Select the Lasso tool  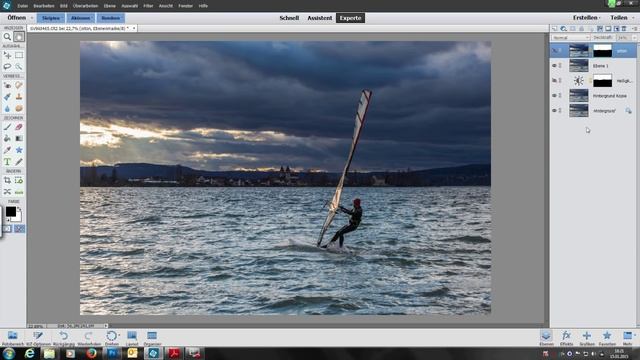tap(7, 66)
